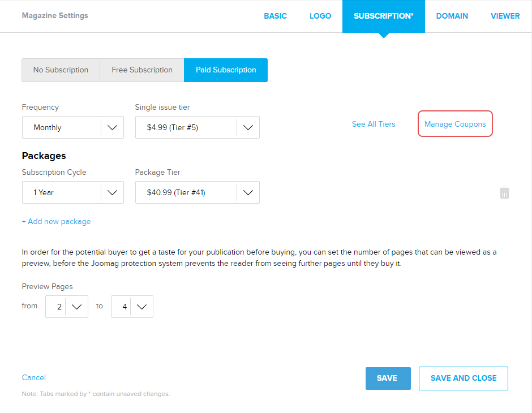Viewport: 532px width, 413px height.
Task: Choose the Free Subscription option
Action: point(142,70)
